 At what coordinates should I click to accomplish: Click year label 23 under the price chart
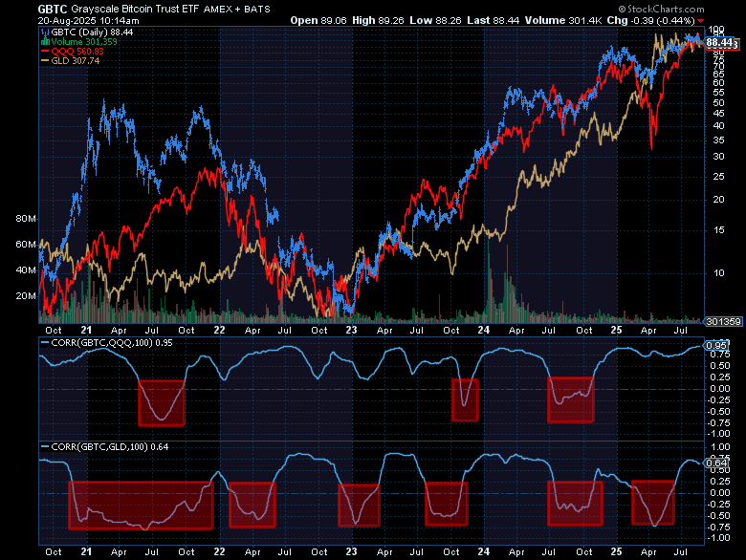pos(351,331)
